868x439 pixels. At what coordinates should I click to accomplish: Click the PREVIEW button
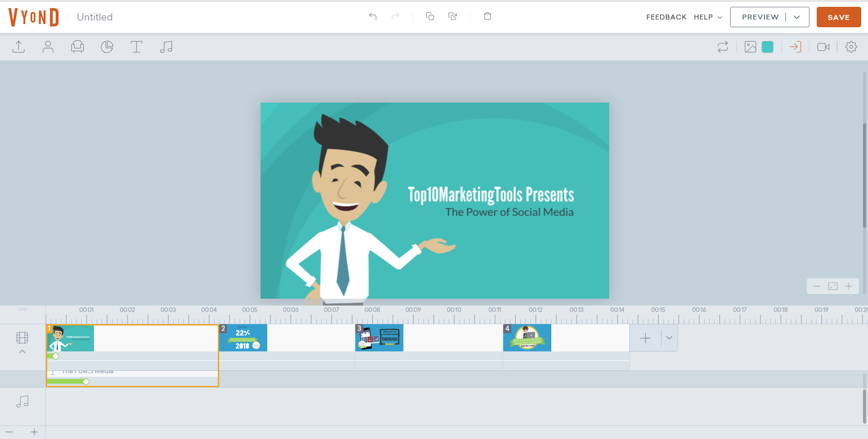[760, 17]
